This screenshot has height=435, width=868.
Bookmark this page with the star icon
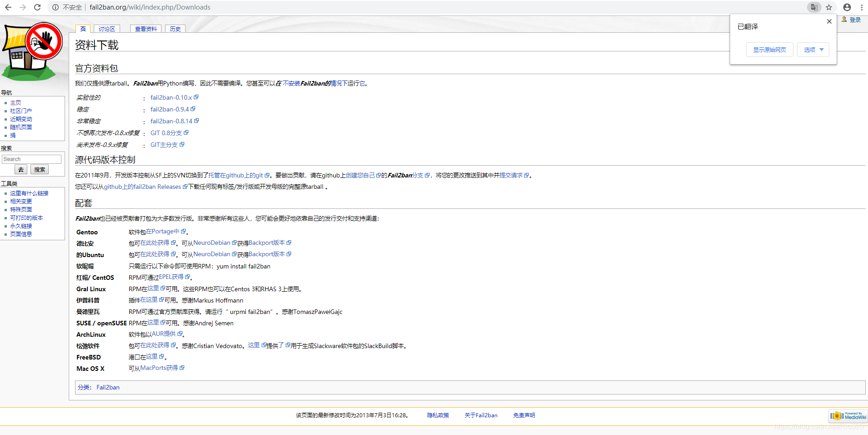pos(829,7)
